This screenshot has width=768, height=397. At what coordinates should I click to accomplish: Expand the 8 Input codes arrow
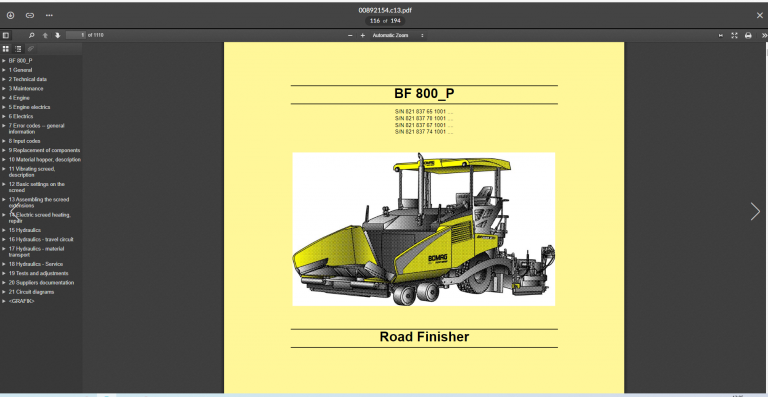(4, 141)
